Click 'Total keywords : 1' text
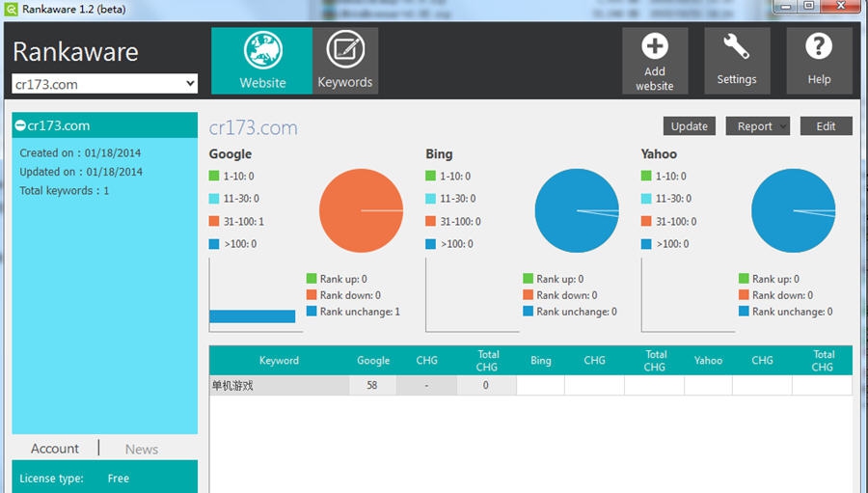868x493 pixels. (x=65, y=191)
